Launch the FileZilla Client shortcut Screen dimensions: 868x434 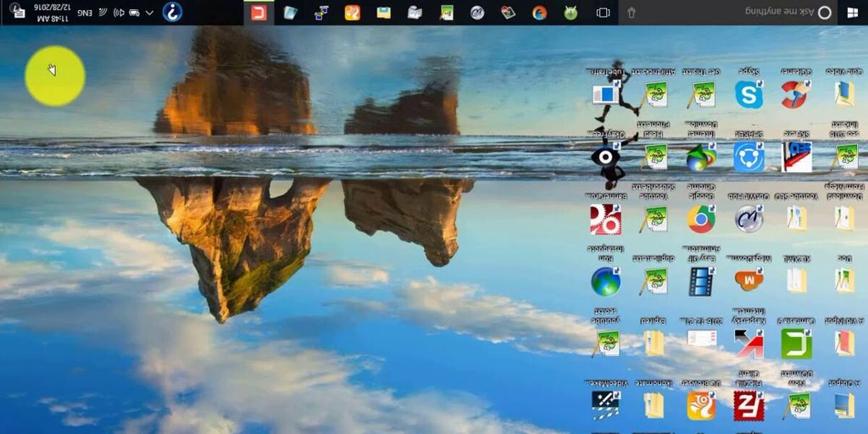point(748,406)
